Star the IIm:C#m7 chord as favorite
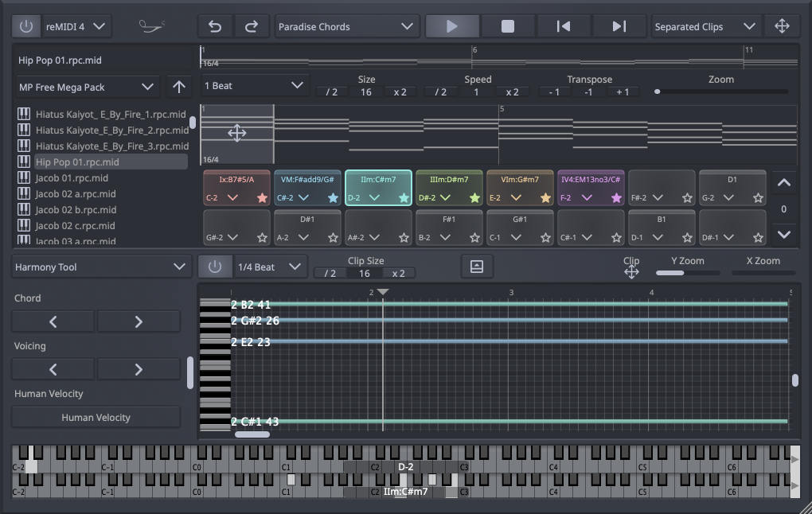This screenshot has height=514, width=812. (x=403, y=197)
